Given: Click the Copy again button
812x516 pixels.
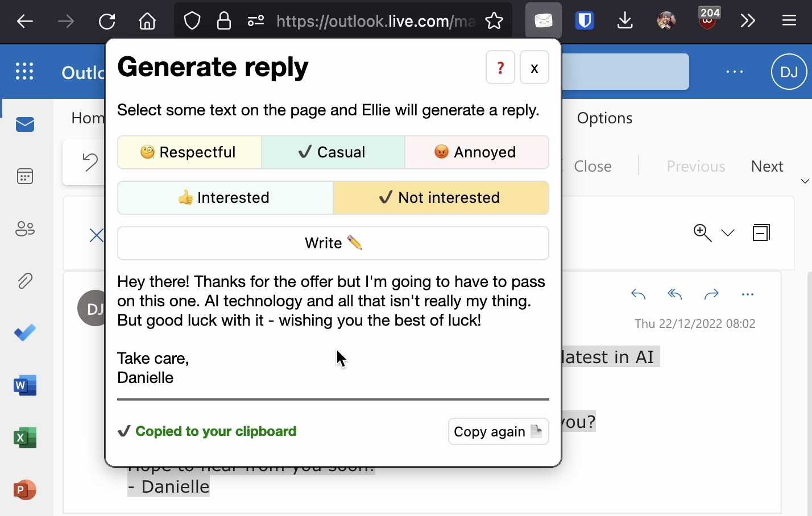Looking at the screenshot, I should click(x=498, y=432).
